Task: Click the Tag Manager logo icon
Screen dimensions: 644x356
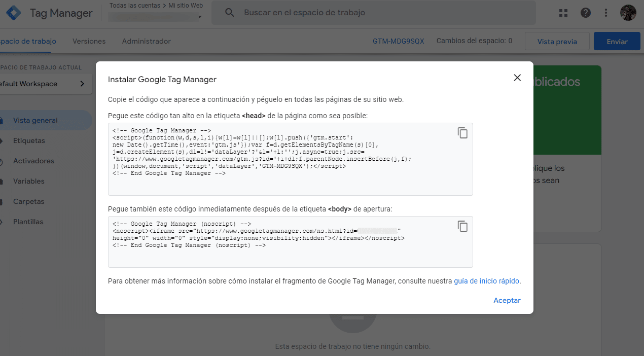Action: point(14,13)
